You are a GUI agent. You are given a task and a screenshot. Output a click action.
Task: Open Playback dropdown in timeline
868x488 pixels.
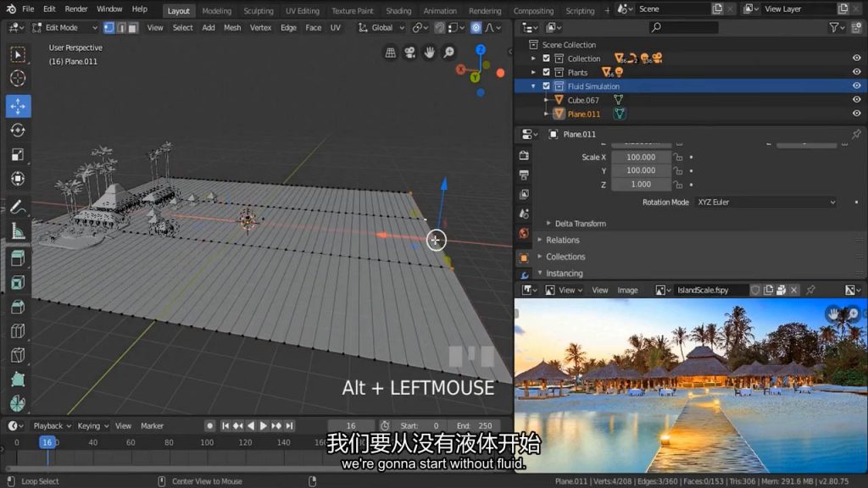[x=52, y=426]
